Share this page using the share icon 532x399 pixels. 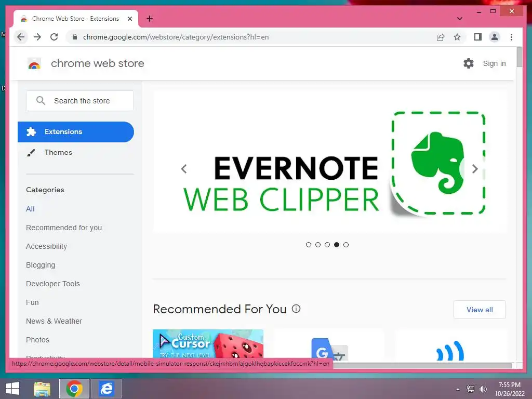pos(441,37)
